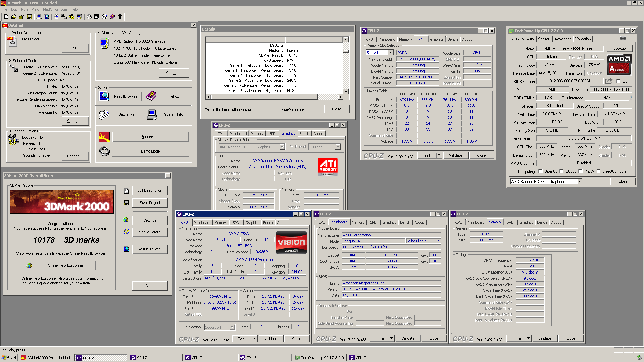Enable the PhysX checkbox in GPU-Z
The image size is (644, 362).
click(x=580, y=171)
